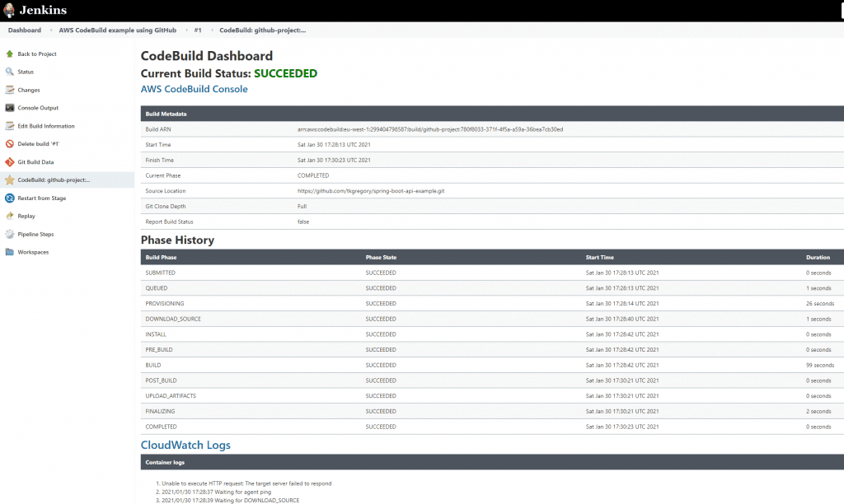This screenshot has width=844, height=504.
Task: Click the build/github-project link in Build ARN
Action: 434,129
